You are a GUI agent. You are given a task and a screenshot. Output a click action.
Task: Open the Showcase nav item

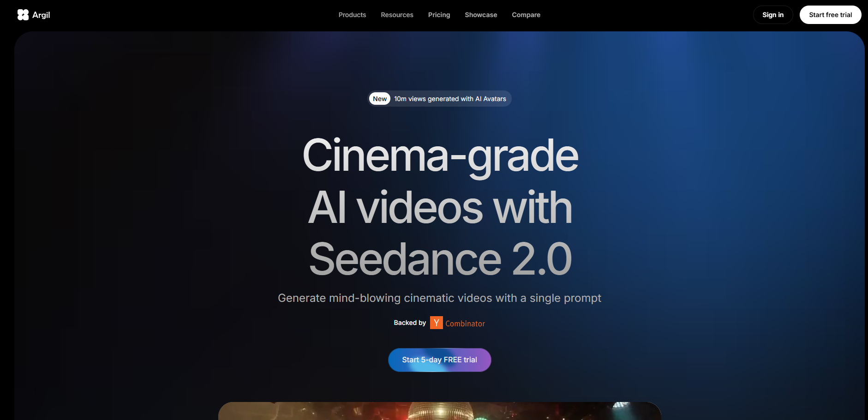(481, 15)
